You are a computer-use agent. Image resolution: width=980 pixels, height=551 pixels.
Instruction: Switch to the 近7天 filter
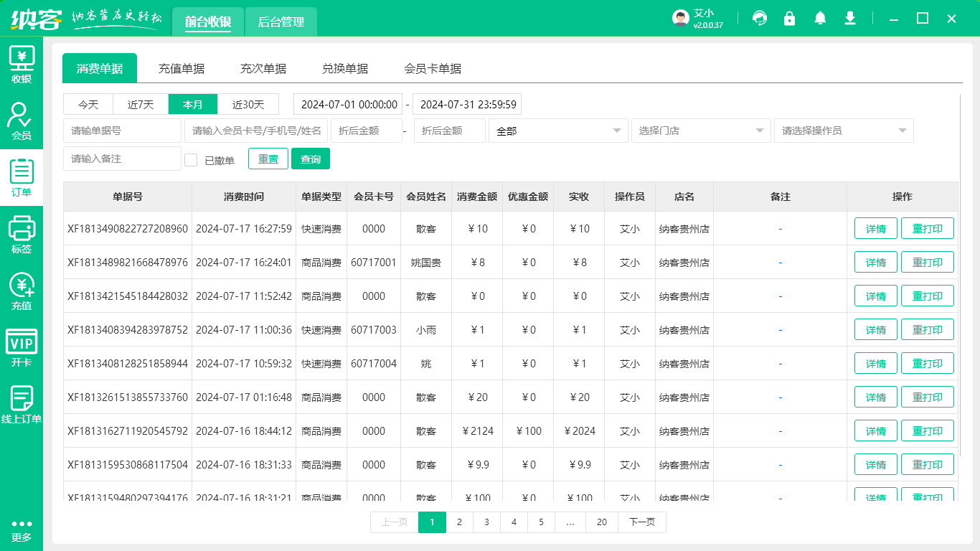[140, 104]
